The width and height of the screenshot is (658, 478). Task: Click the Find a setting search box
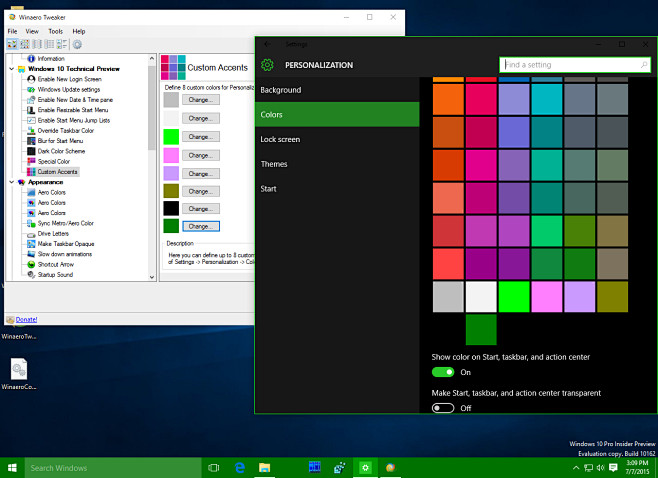coord(575,65)
